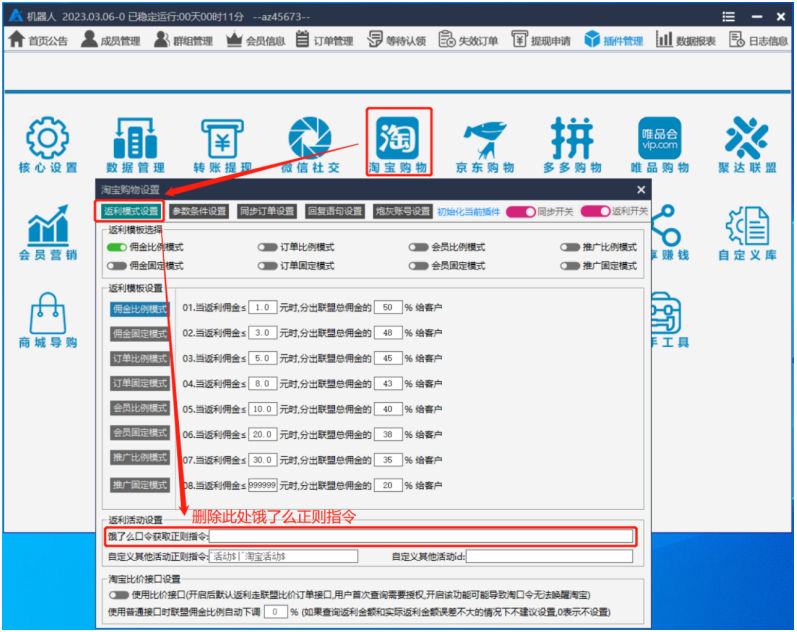Screen dimensions: 797x632
Task: Open 成员管理 in top toolbar
Action: click(x=110, y=40)
